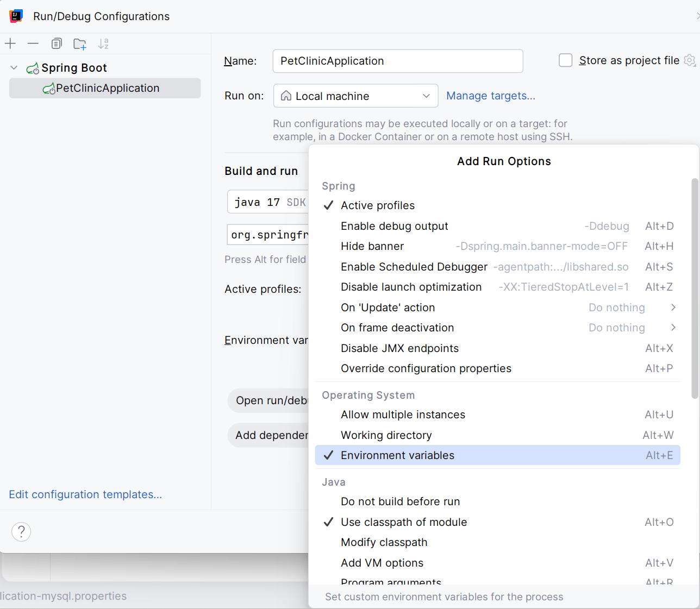Open help question mark button

pos(21,531)
